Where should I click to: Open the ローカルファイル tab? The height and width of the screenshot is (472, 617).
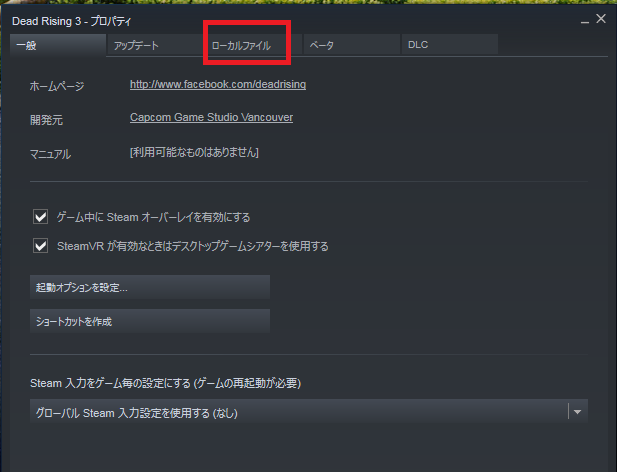tap(253, 45)
